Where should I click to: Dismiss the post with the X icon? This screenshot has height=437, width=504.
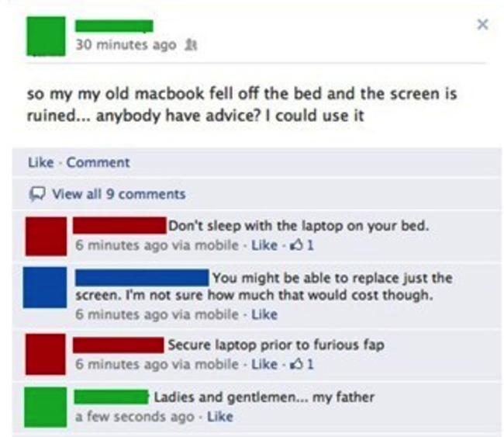point(482,25)
